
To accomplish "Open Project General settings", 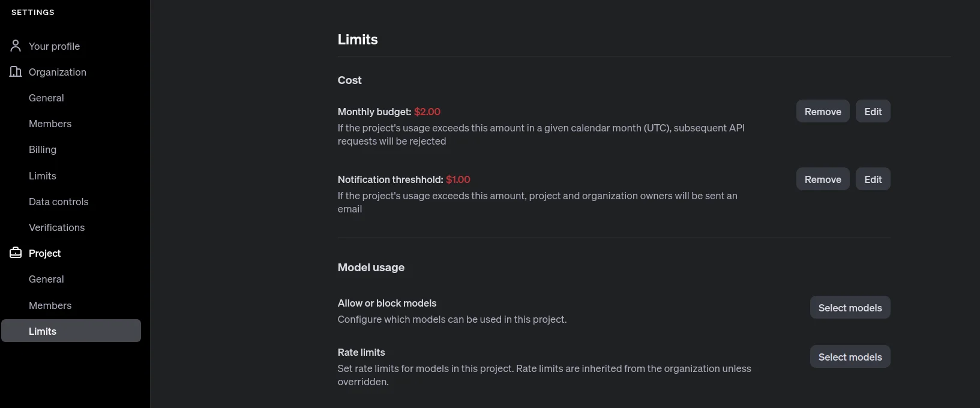I will coord(46,279).
